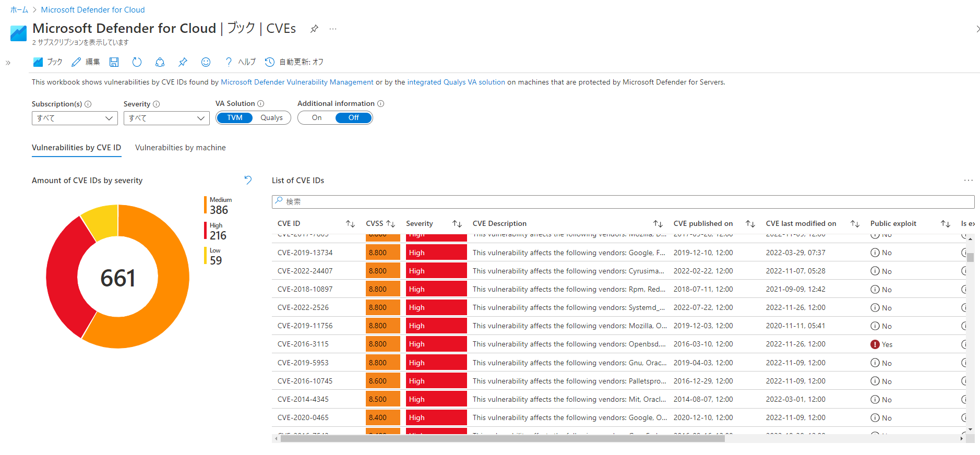
Task: Click the table's horizontal scrollbar
Action: pyautogui.click(x=503, y=439)
